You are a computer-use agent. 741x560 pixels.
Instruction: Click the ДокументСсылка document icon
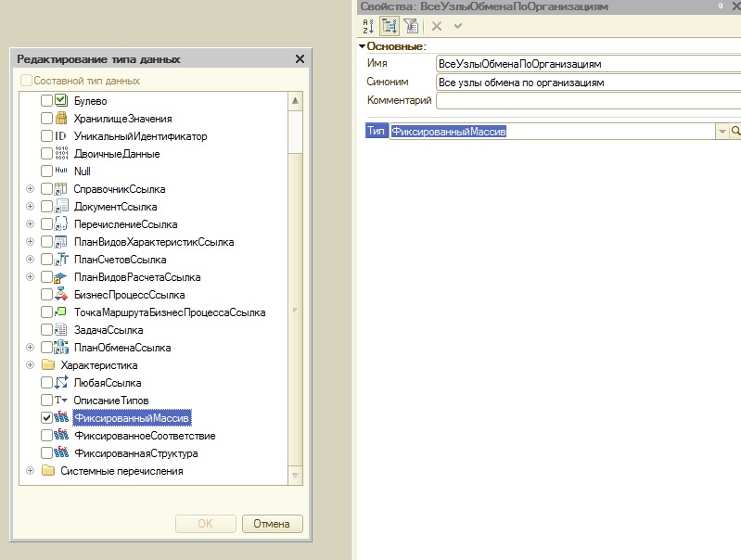click(x=61, y=206)
